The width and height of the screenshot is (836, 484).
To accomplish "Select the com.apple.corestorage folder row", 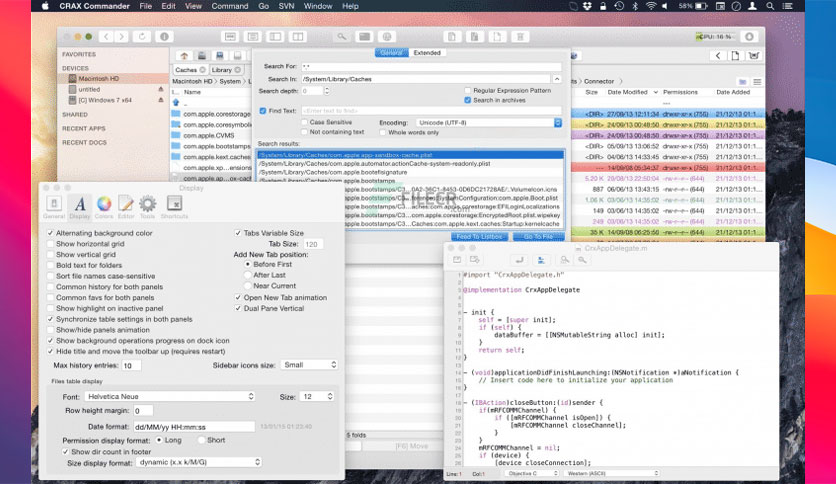I will coord(211,114).
